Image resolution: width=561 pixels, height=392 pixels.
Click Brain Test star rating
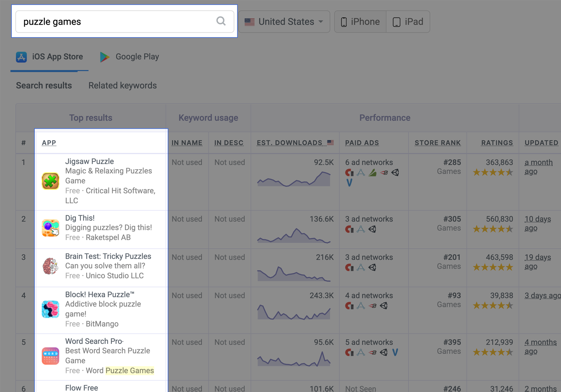493,267
